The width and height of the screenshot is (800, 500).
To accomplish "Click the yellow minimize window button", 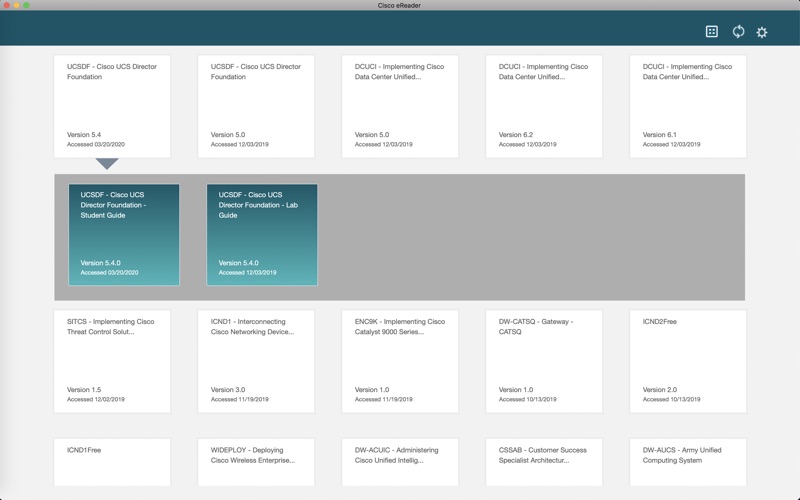I will [x=16, y=5].
